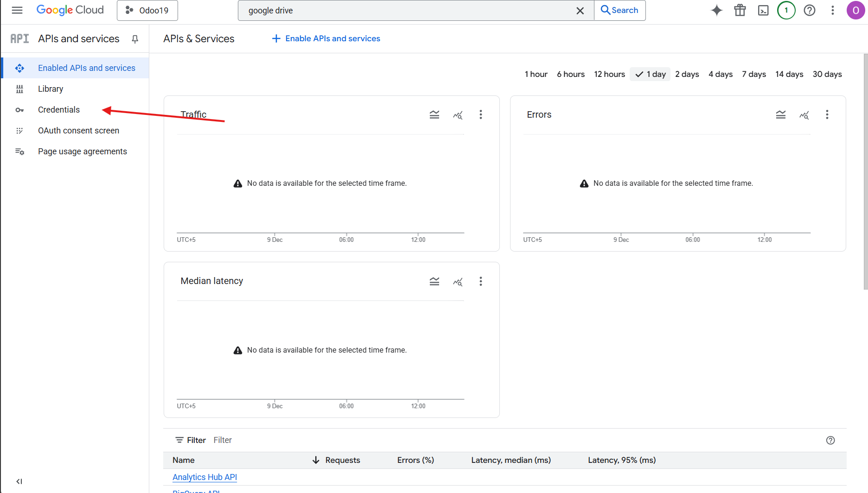Go to Credentials in the sidebar
The height and width of the screenshot is (493, 868).
(x=59, y=110)
